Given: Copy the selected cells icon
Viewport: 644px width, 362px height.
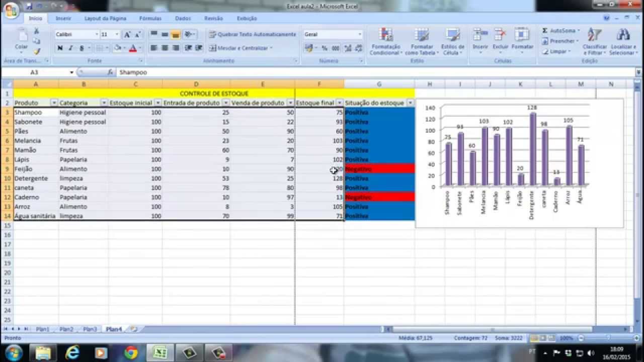Looking at the screenshot, I should tap(36, 41).
